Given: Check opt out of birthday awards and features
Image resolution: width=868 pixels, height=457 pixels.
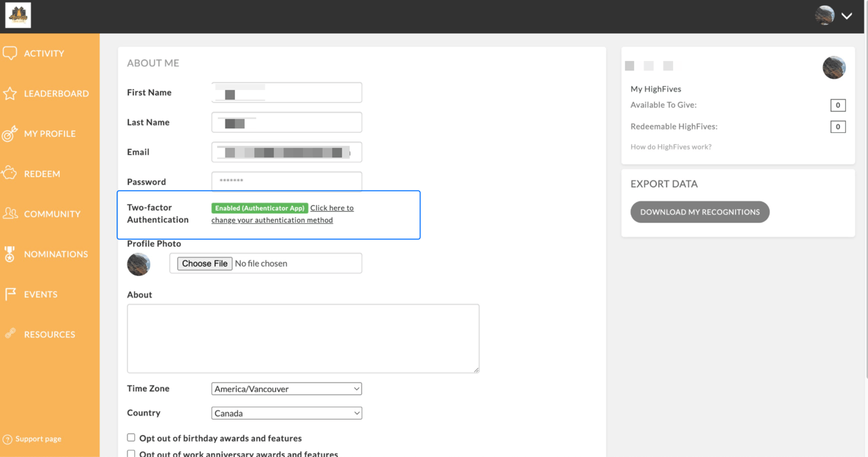Looking at the screenshot, I should [131, 437].
